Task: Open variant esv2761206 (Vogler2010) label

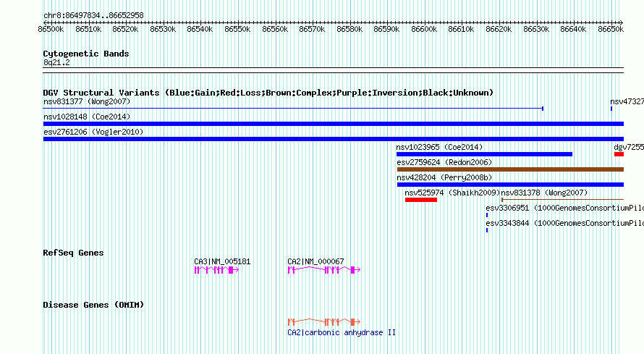Action: [93, 132]
